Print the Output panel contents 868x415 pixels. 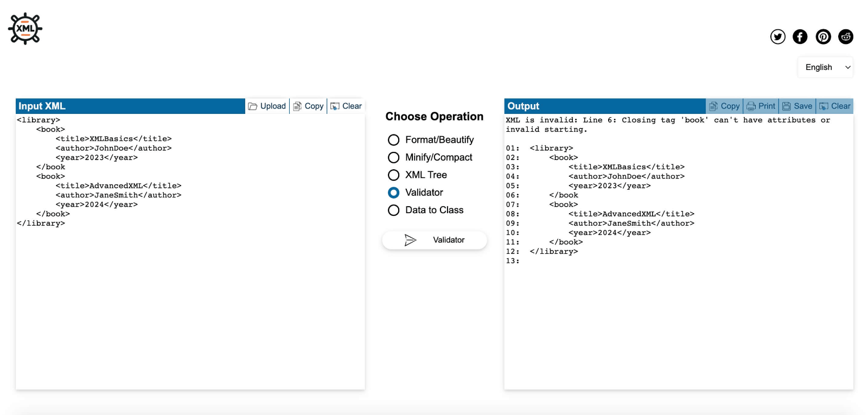(x=761, y=106)
